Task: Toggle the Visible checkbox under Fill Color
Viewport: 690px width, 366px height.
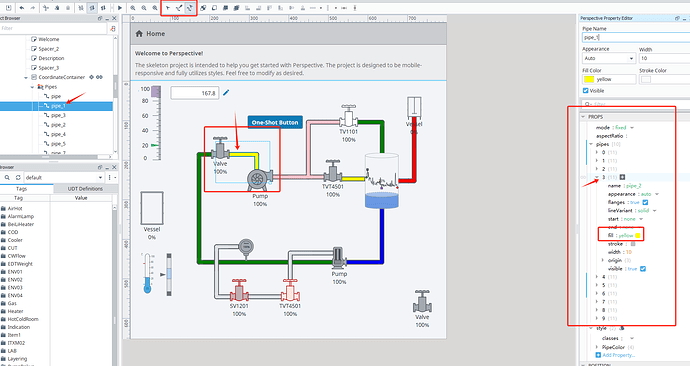Action: click(585, 91)
